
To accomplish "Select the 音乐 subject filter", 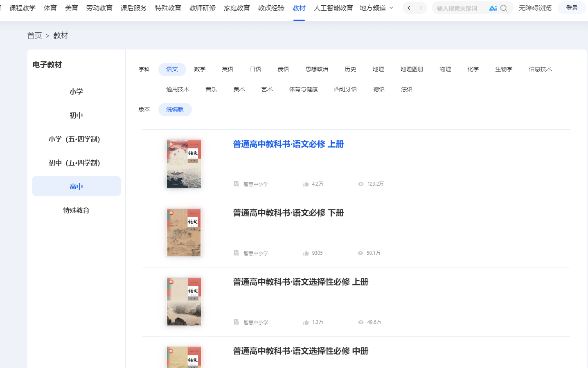I will click(x=212, y=89).
